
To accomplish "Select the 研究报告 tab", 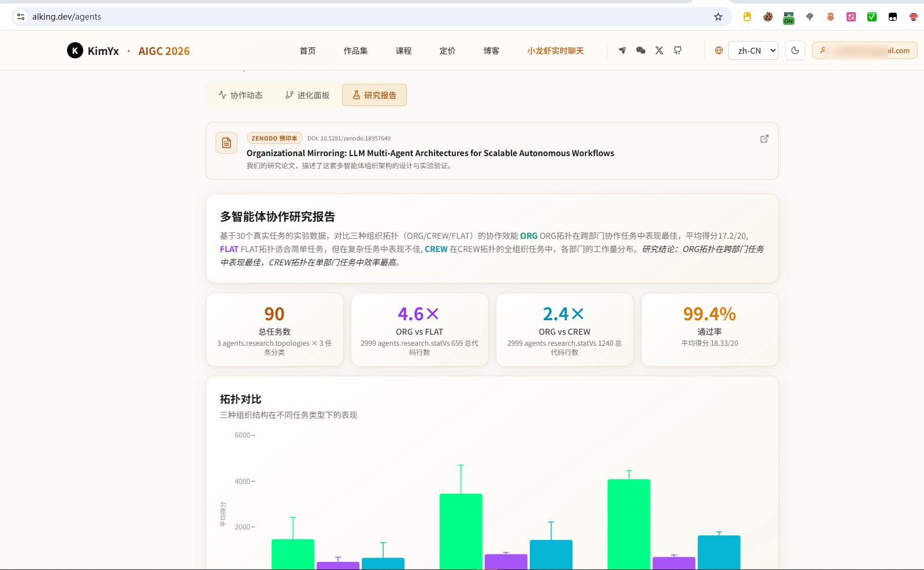I will [374, 95].
